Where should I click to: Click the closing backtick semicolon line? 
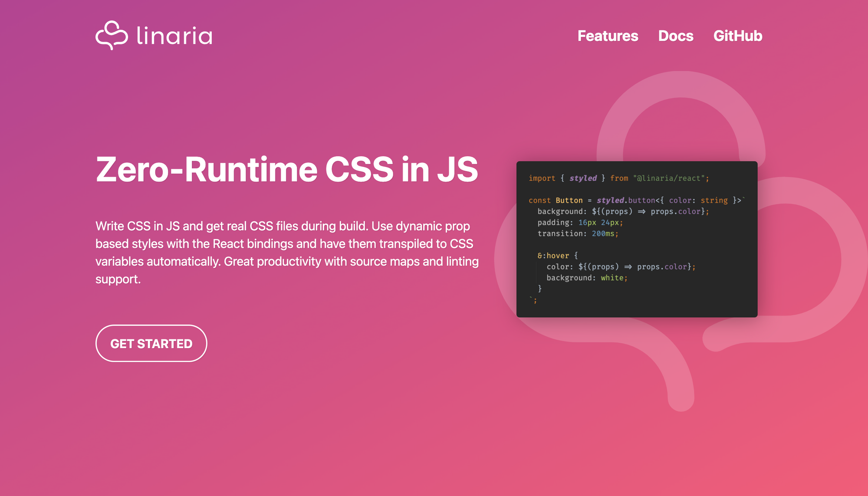(x=533, y=300)
